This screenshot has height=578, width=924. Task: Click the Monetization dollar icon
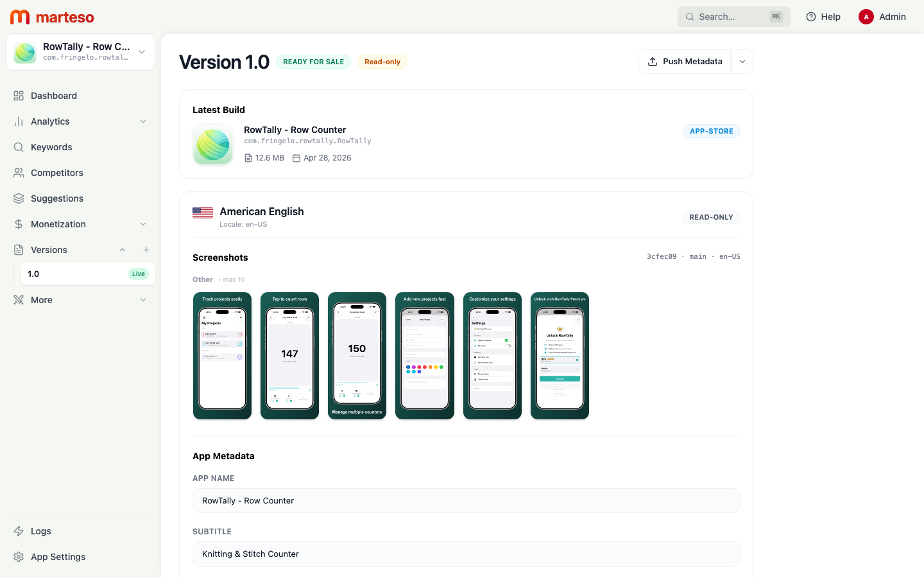[x=19, y=224]
